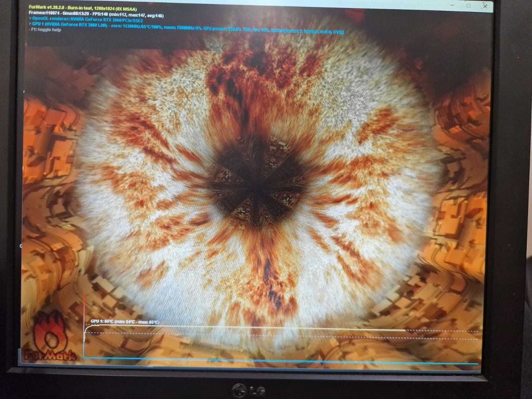The width and height of the screenshot is (532, 399).
Task: Maximize the FurMark window
Action: pos(469,6)
